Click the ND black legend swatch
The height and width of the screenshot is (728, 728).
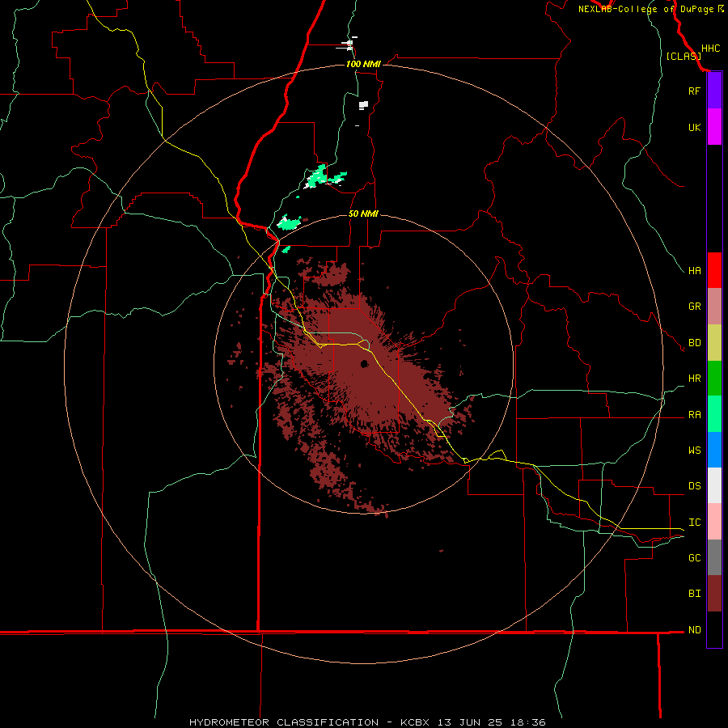(714, 629)
